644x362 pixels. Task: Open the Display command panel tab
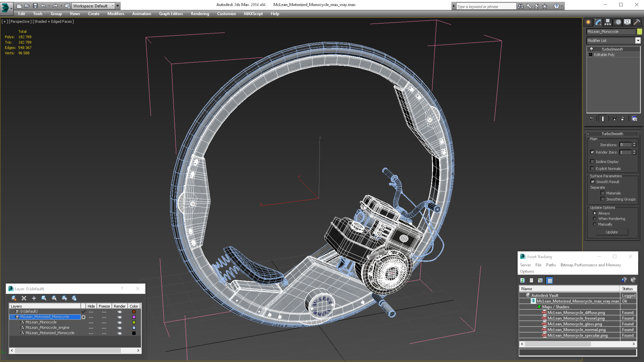(x=627, y=22)
